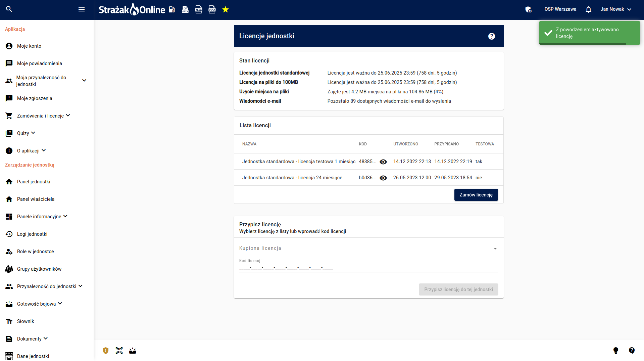
Task: Open Panel właściciela link
Action: 36,199
